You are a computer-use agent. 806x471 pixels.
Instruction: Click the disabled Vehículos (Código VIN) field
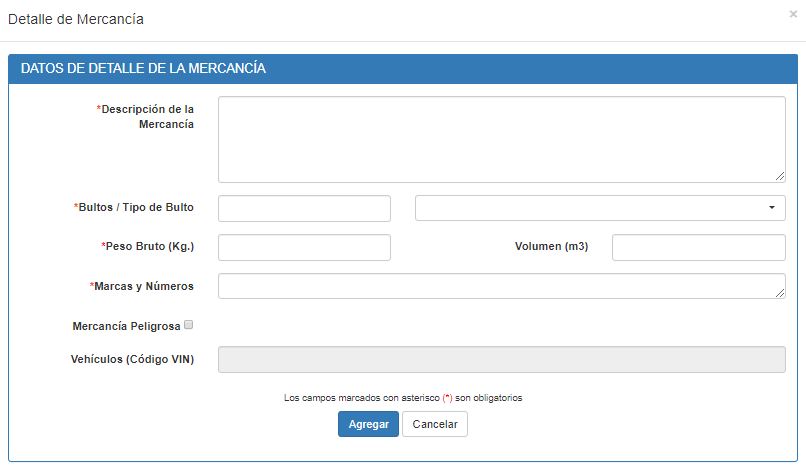click(x=501, y=359)
